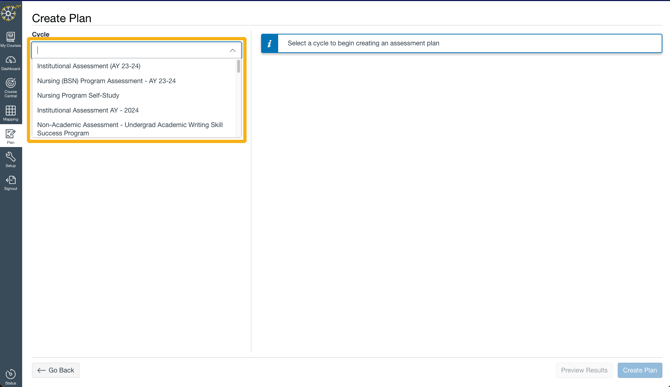Choose Institutional Assessment (AY 23-24) option
The width and height of the screenshot is (670, 387).
coord(88,66)
